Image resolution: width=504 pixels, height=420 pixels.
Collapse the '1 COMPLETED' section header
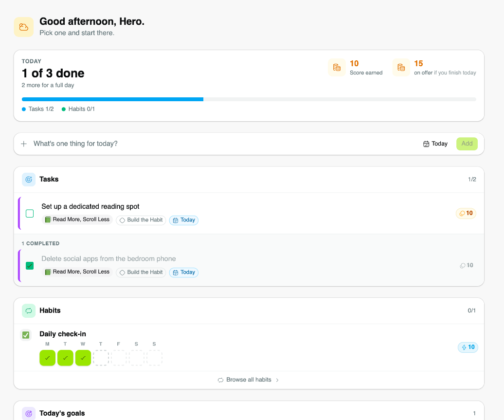[40, 243]
